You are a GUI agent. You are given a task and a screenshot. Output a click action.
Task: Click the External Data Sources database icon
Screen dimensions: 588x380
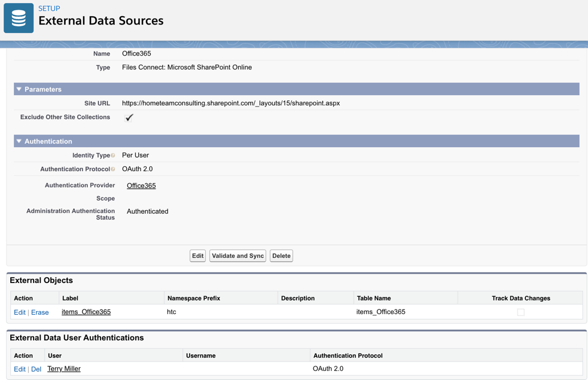[19, 18]
